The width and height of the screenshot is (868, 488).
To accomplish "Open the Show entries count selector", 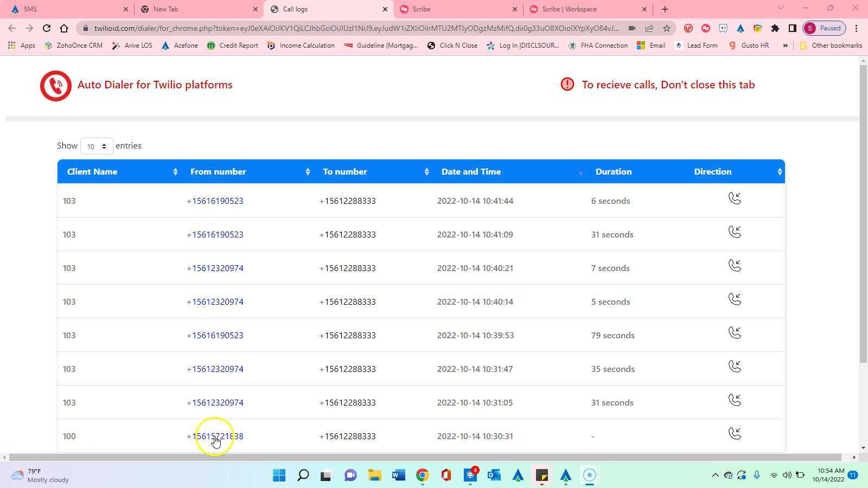I will point(96,146).
